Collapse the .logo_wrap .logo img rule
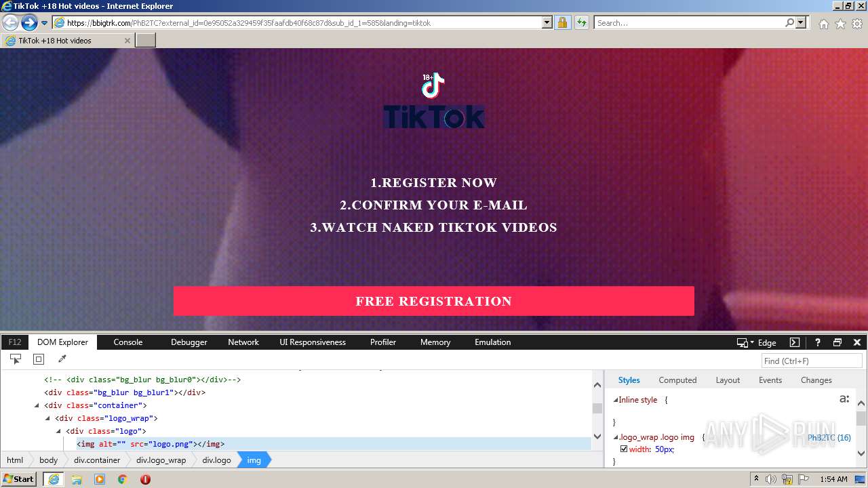The width and height of the screenshot is (868, 488). point(616,437)
